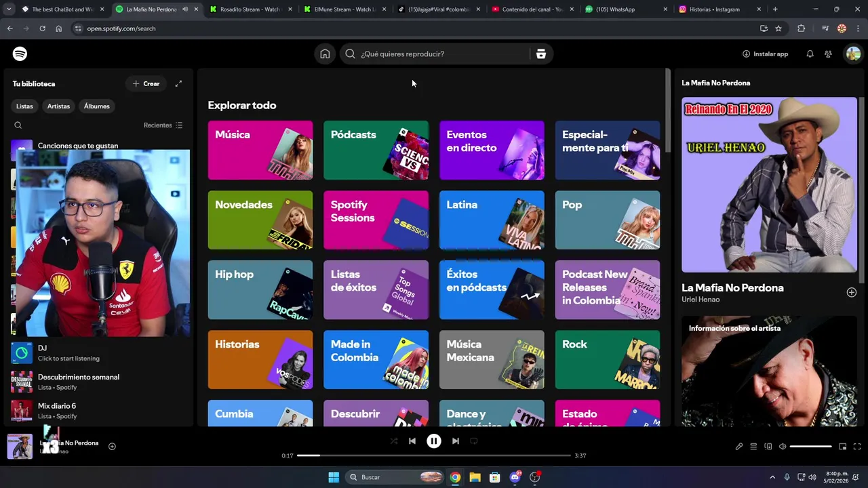868x488 pixels.
Task: Click the Crear button
Action: pos(146,83)
